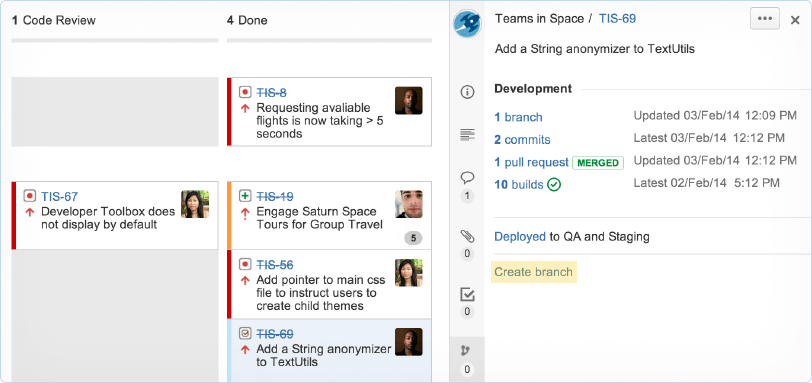Click priority arrow on TIS-67 card

(x=30, y=212)
